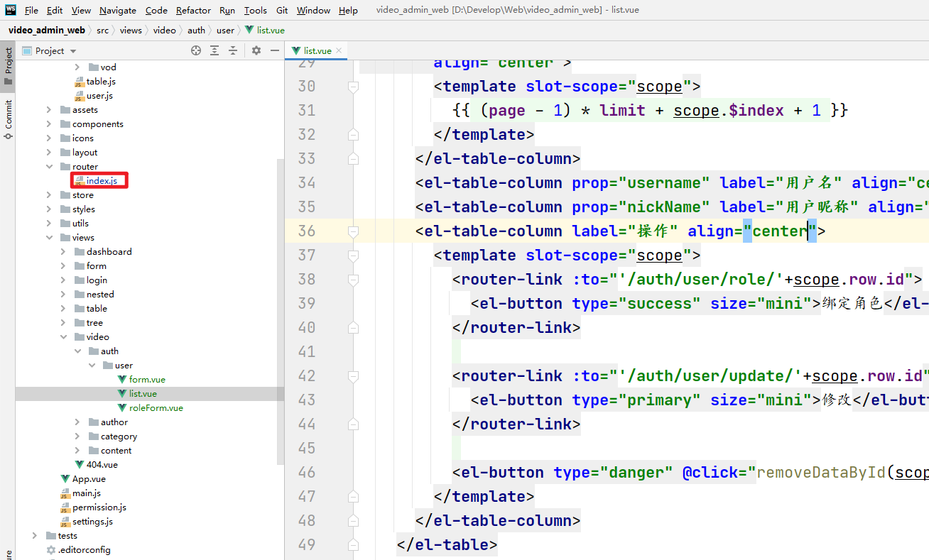Screen dimensions: 929x560
Task: Click the collapse all icon in Project panel
Action: [x=232, y=50]
